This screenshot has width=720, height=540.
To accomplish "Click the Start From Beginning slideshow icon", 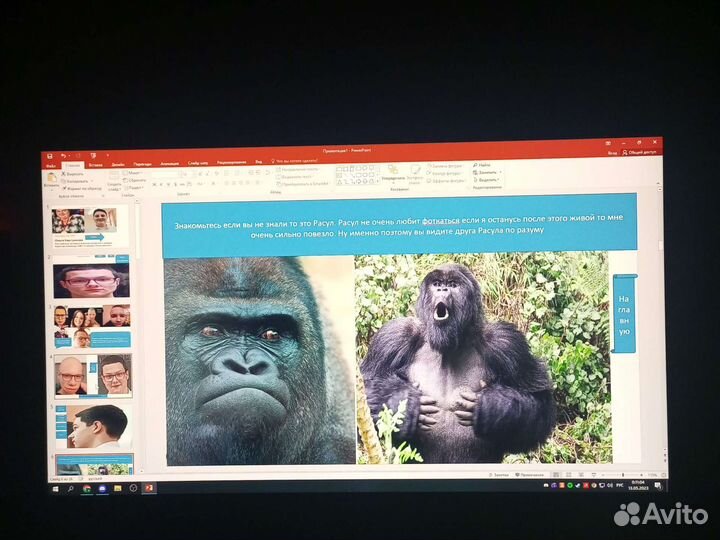I will (x=93, y=156).
